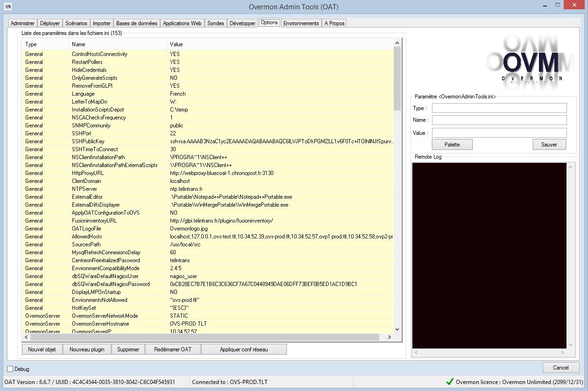The width and height of the screenshot is (588, 391).
Task: Click the app icon in title bar
Action: (8, 6)
